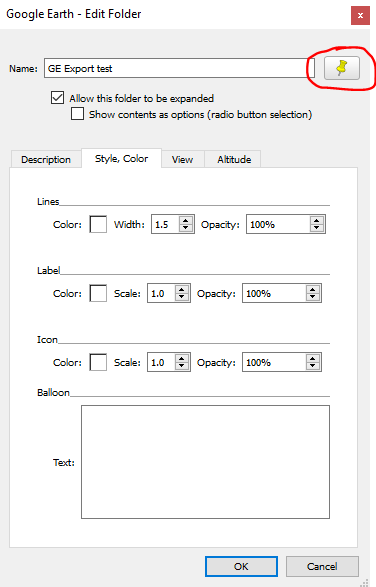This screenshot has width=376, height=587.
Task: Open the Altitude tab
Action: (x=234, y=159)
